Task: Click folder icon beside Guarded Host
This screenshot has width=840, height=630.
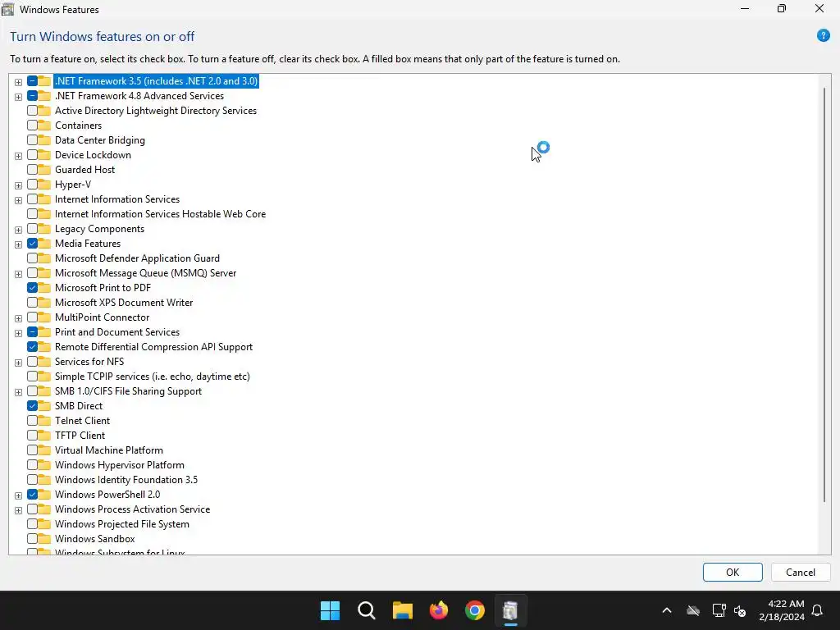Action: coord(44,169)
